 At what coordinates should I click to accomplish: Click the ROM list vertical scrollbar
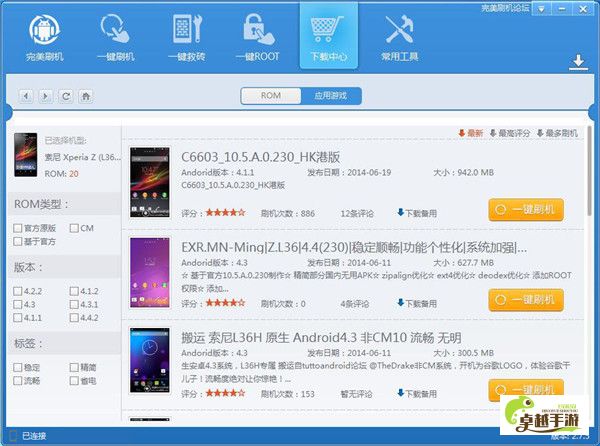[590, 170]
